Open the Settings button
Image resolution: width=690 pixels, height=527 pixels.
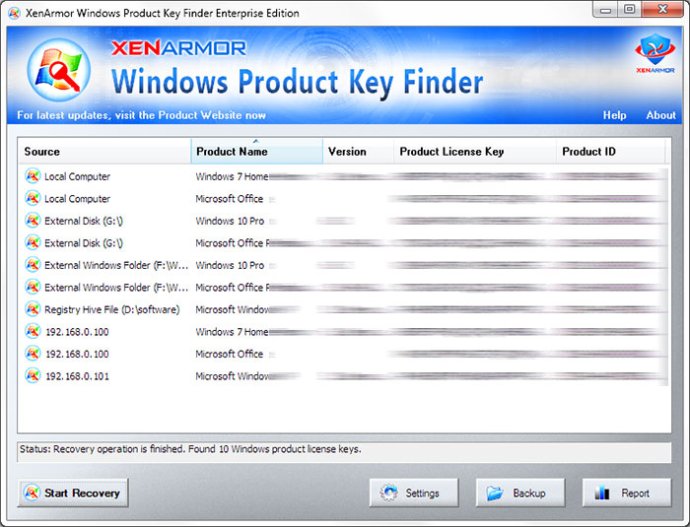[x=414, y=493]
